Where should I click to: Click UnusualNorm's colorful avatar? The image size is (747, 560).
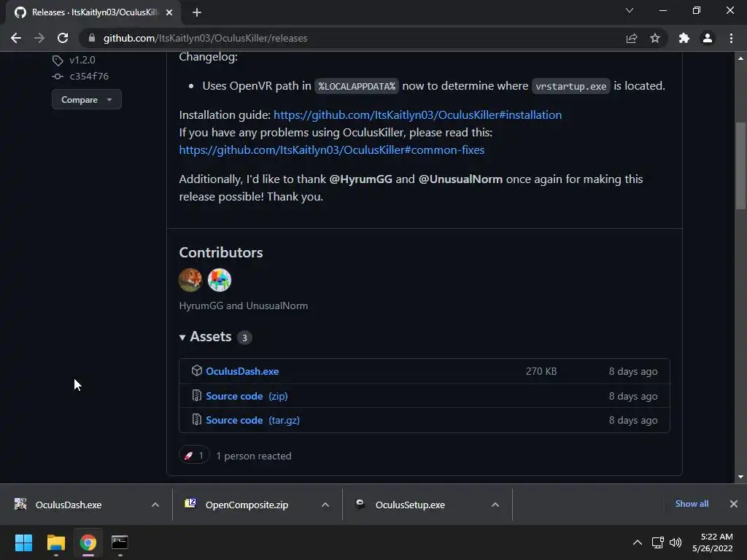click(x=220, y=279)
